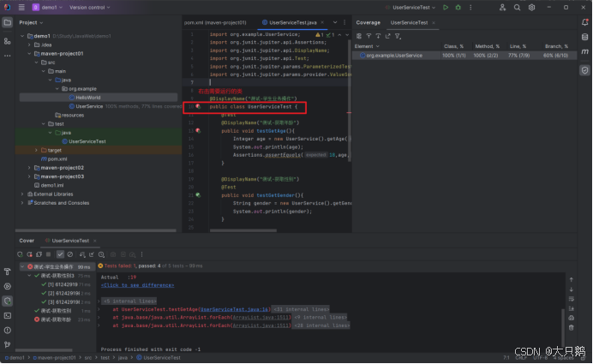The height and width of the screenshot is (364, 593).
Task: Toggle soft-wrap in console side toolbar
Action: pyautogui.click(x=571, y=299)
